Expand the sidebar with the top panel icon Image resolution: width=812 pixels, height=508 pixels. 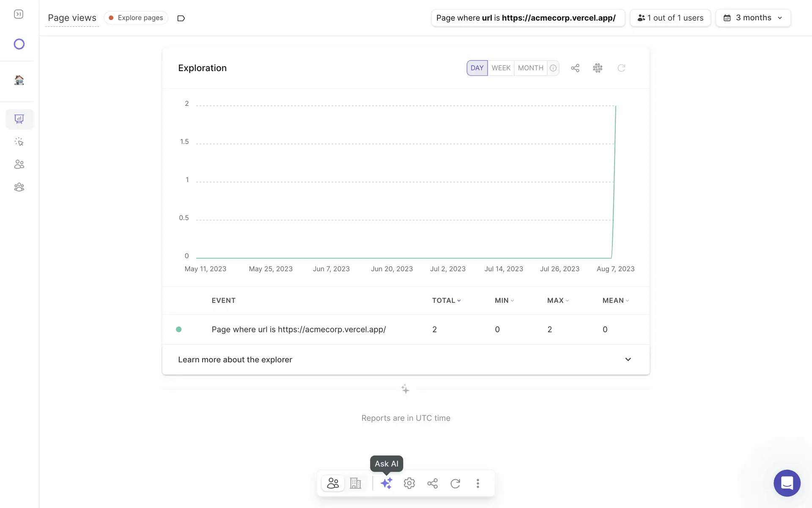pyautogui.click(x=19, y=14)
